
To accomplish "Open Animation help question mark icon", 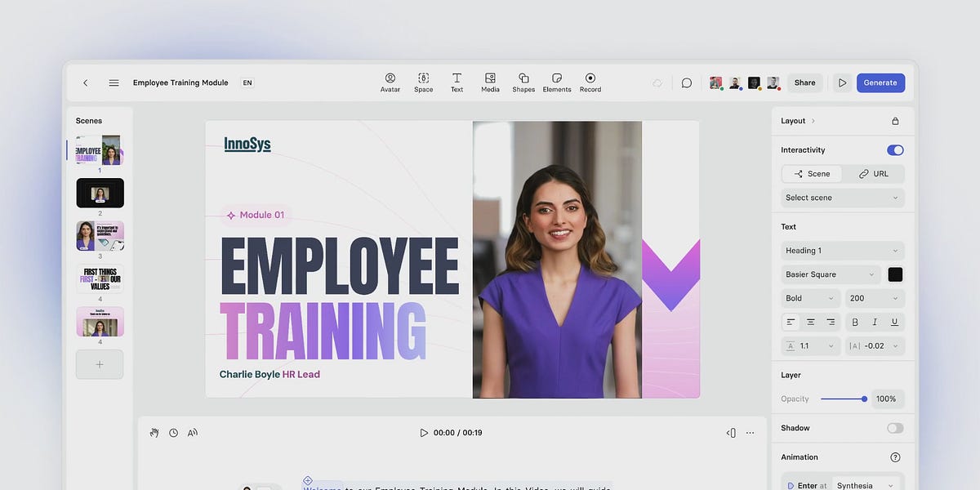I will coord(895,457).
